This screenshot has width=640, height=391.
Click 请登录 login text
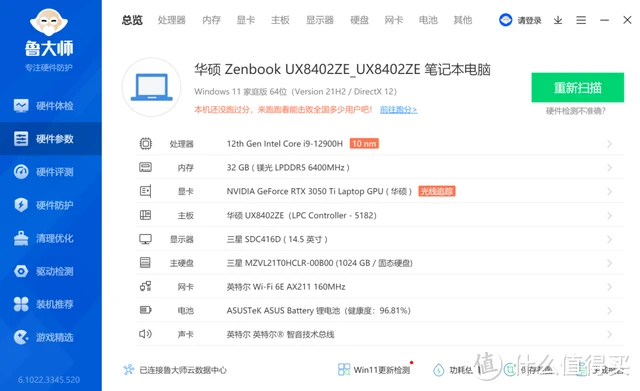pos(529,20)
